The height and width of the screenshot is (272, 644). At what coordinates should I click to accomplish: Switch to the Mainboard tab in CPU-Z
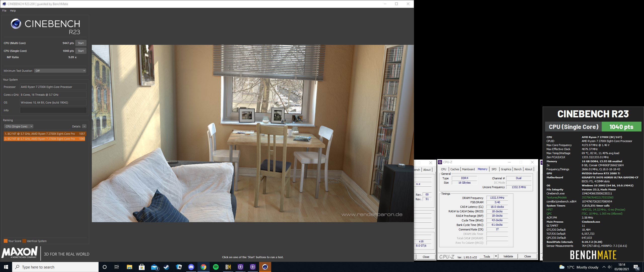click(468, 169)
